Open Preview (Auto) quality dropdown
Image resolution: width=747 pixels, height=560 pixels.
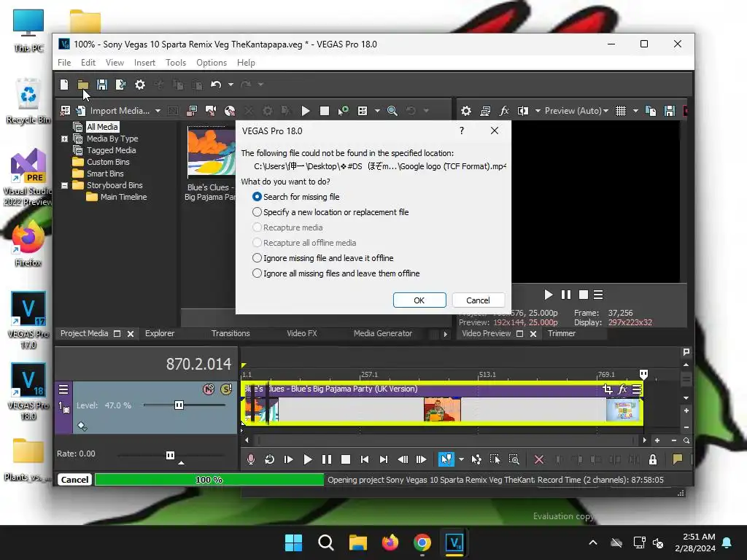coord(577,111)
